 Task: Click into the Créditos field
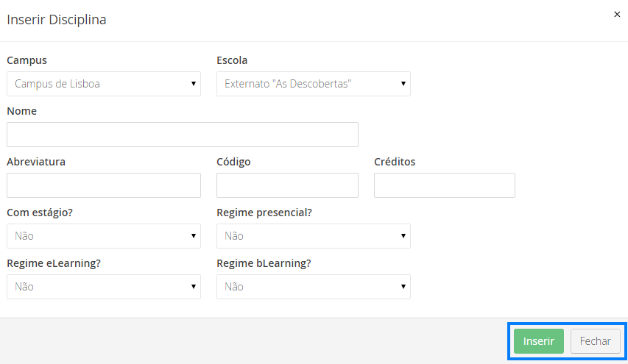click(444, 185)
